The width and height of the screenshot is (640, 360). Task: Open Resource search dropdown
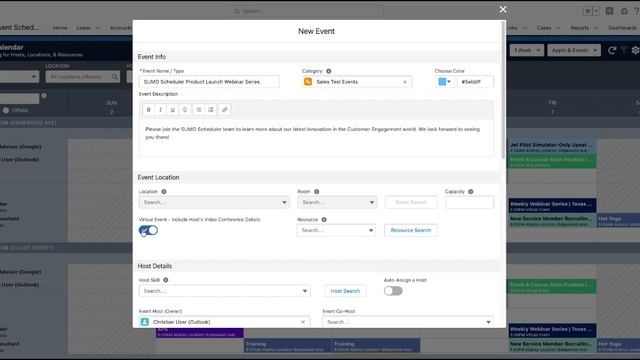click(x=336, y=230)
